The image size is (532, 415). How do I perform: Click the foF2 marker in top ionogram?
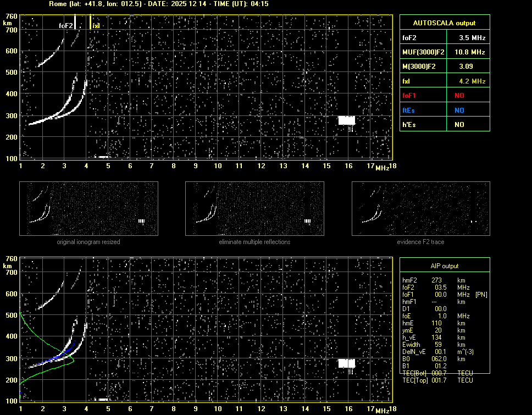(x=66, y=25)
